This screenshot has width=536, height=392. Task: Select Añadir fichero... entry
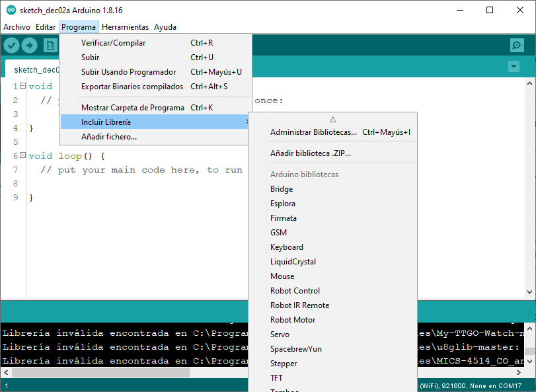(155, 137)
